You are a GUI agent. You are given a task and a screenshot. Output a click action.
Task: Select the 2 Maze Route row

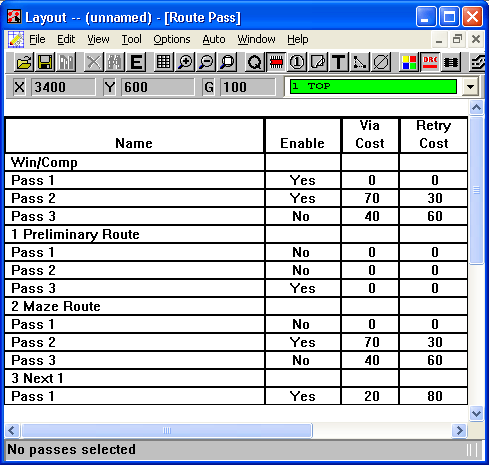(236, 306)
